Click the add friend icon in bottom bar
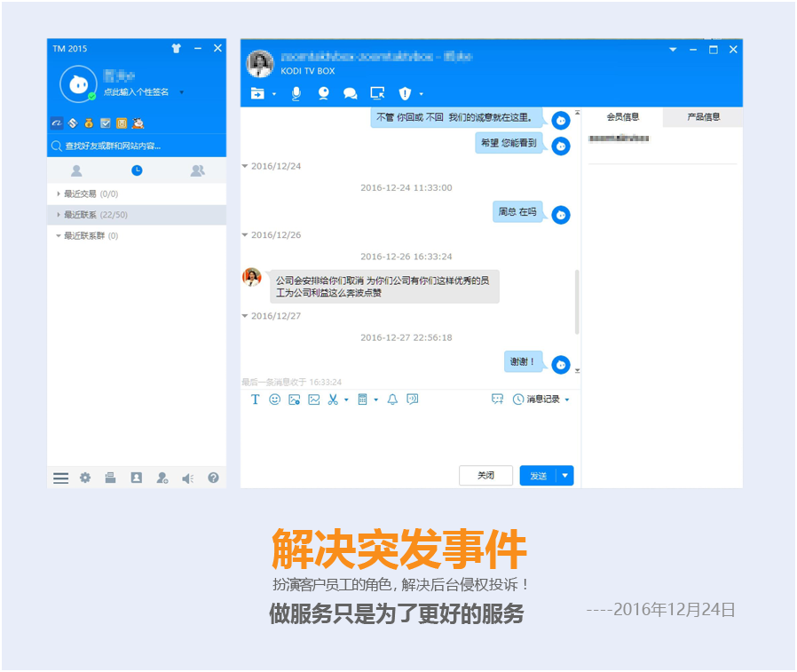 (x=162, y=478)
